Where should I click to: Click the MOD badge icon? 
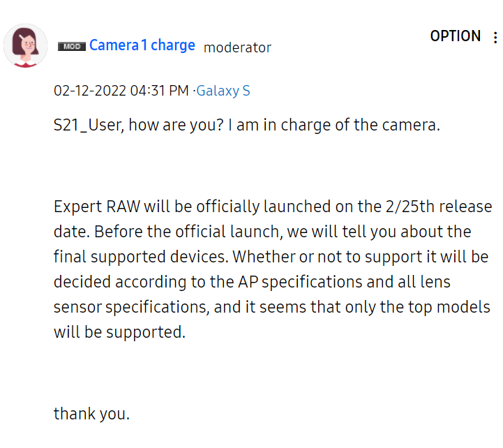[x=71, y=46]
